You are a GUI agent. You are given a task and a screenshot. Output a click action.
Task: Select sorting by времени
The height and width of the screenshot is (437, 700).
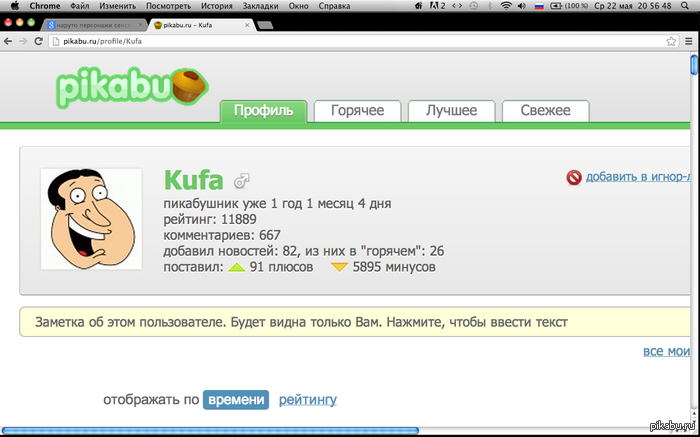tap(236, 400)
